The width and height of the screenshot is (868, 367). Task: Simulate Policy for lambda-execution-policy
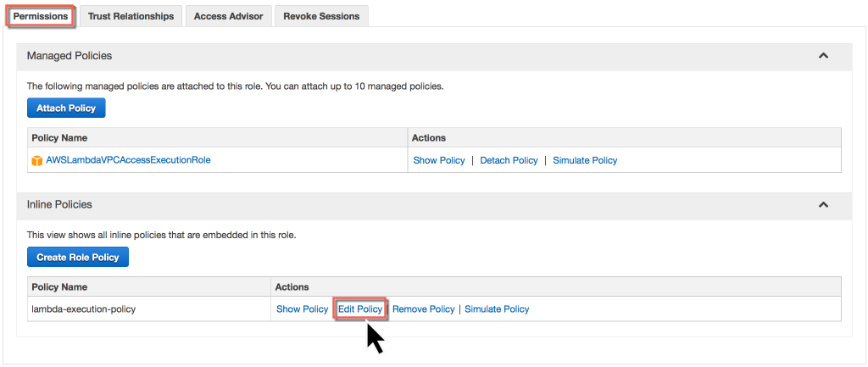pos(497,309)
